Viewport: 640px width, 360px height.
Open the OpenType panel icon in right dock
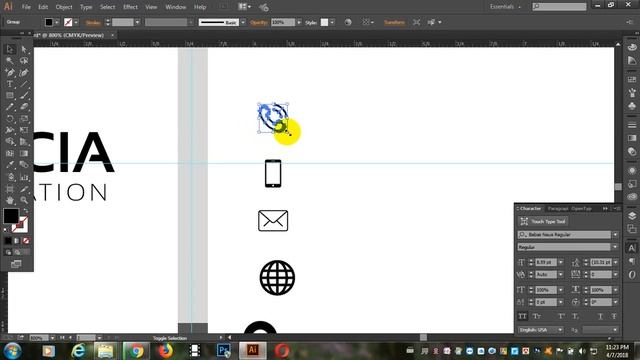click(x=632, y=275)
